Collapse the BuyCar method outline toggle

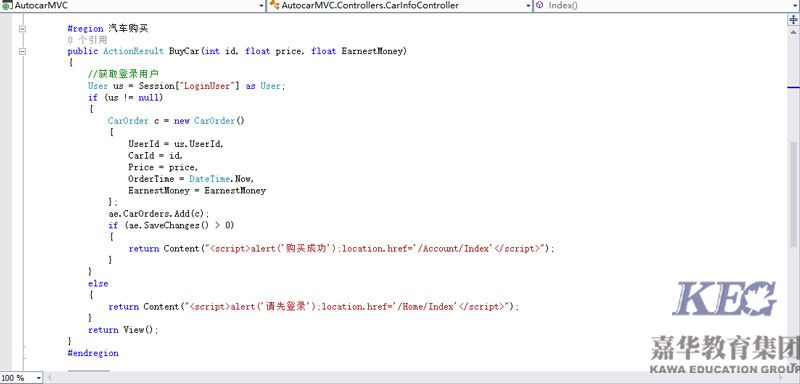[x=22, y=52]
